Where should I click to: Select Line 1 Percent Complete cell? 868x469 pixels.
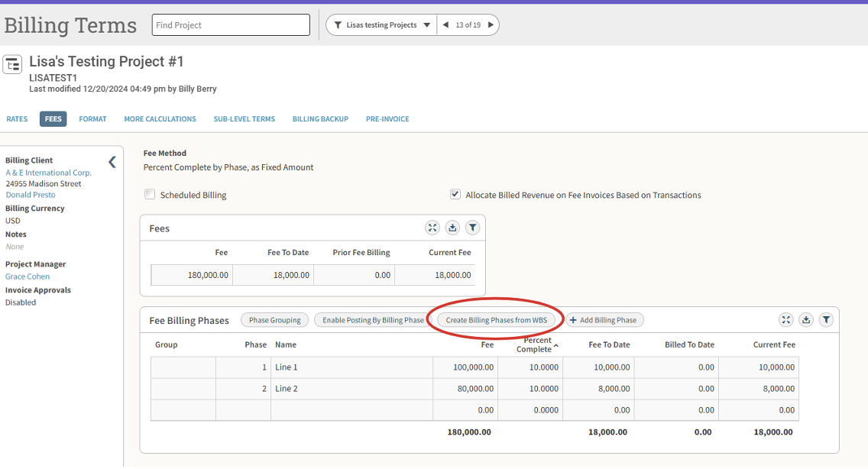(530, 367)
